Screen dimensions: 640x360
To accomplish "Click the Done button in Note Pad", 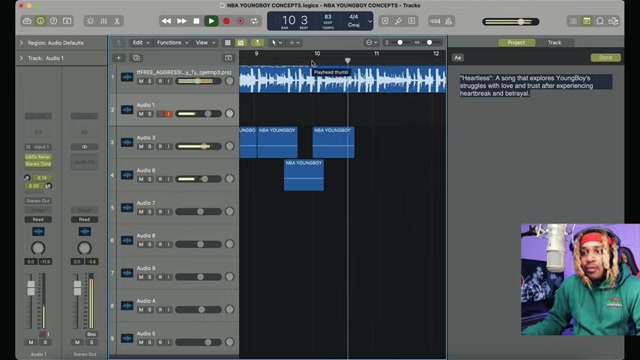I will click(605, 58).
